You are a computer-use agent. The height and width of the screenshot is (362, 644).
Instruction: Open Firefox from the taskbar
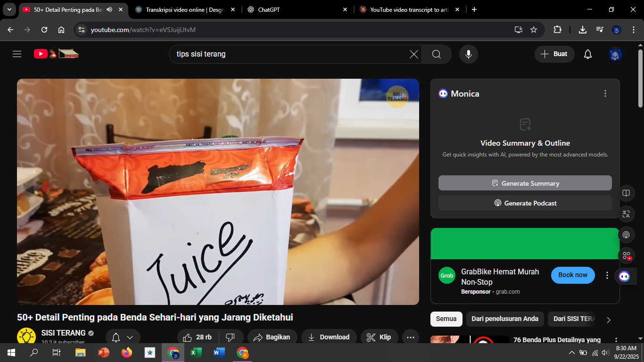[x=126, y=353]
